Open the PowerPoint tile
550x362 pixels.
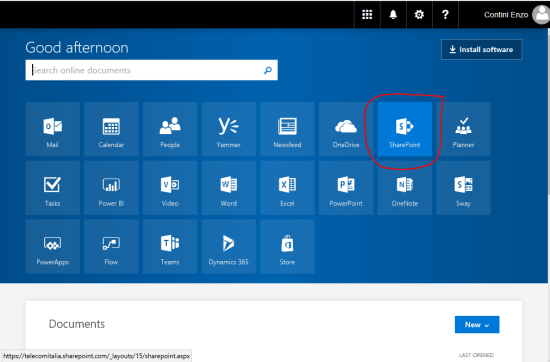click(346, 188)
